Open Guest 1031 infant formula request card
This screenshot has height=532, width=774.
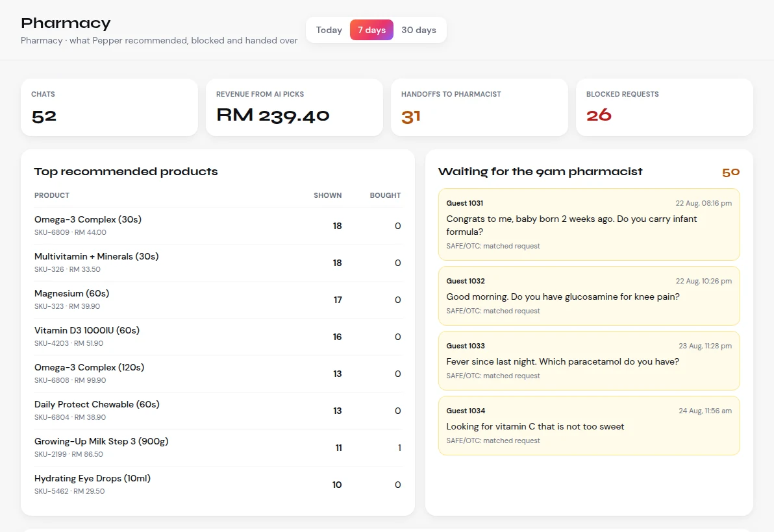click(589, 224)
